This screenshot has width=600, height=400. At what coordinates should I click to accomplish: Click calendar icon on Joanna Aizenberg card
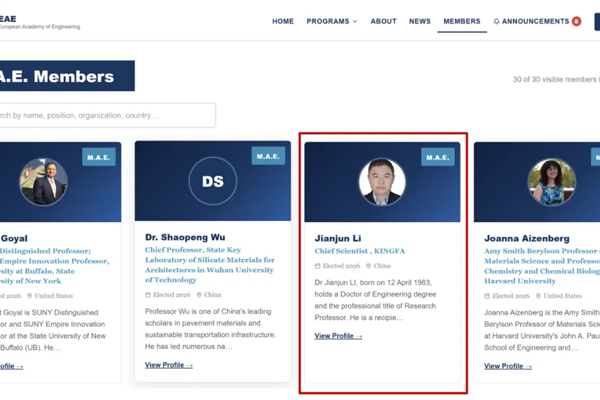pos(487,296)
